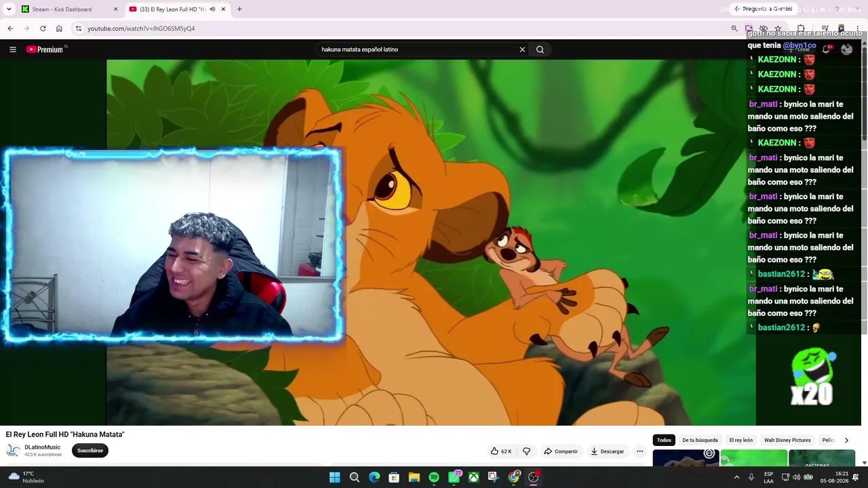Open more actions menu for the video
The height and width of the screenshot is (488, 868).
tap(639, 451)
